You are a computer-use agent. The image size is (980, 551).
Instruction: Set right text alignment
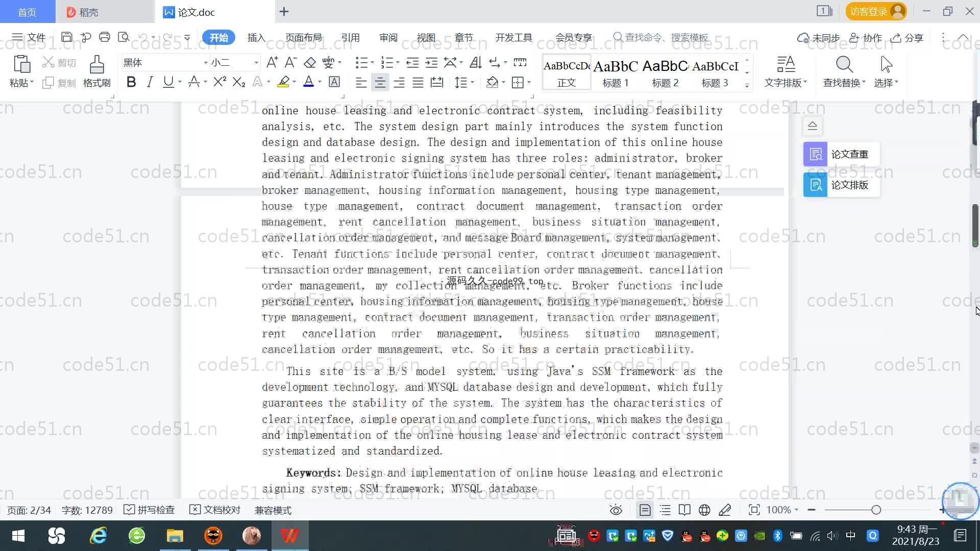(399, 82)
